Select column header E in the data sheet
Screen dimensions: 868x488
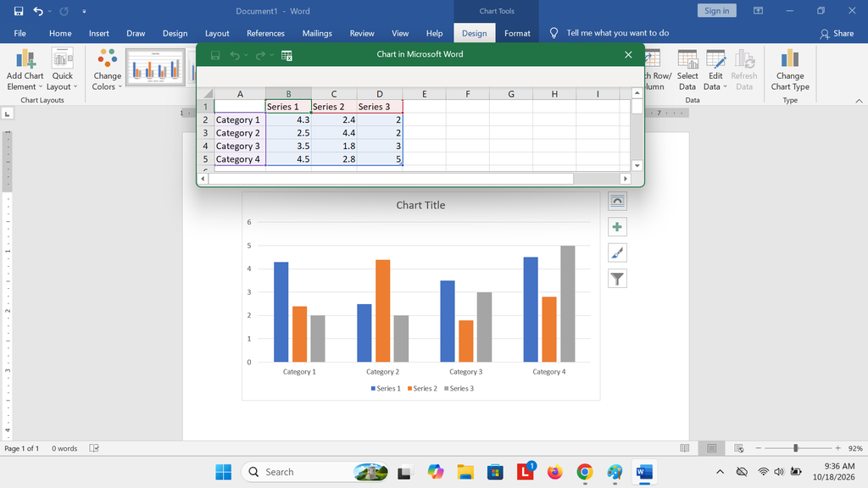tap(425, 93)
